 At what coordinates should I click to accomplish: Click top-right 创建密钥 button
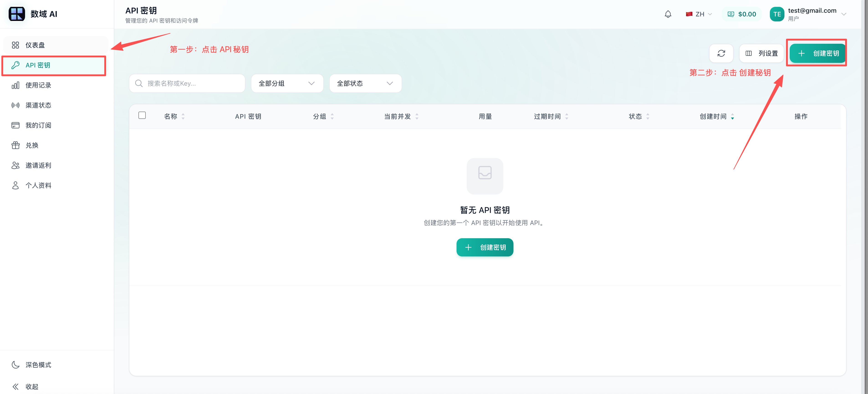click(x=818, y=53)
